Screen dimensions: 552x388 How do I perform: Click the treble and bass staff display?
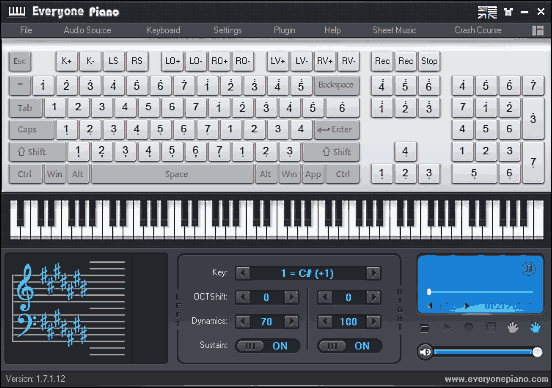tap(69, 308)
